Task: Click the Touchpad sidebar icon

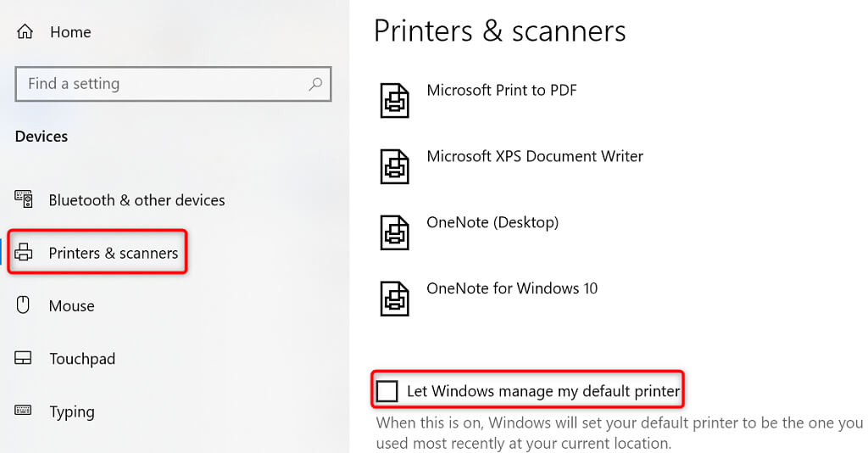Action: tap(24, 359)
